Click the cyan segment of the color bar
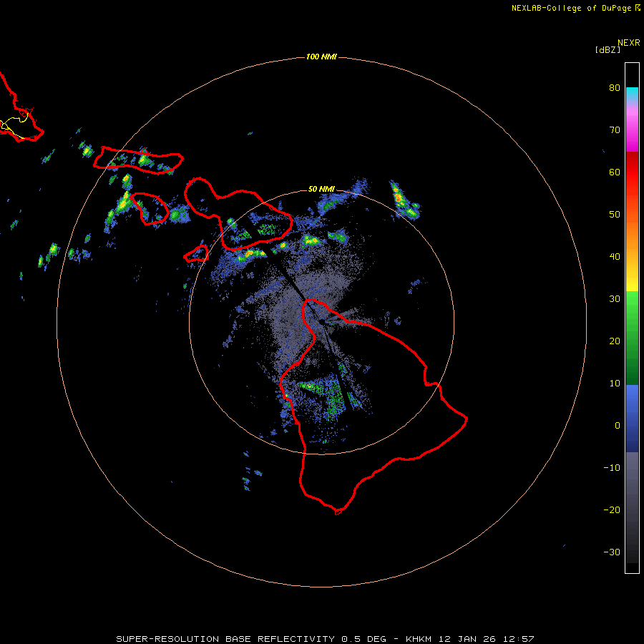The image size is (644, 644). [x=632, y=94]
